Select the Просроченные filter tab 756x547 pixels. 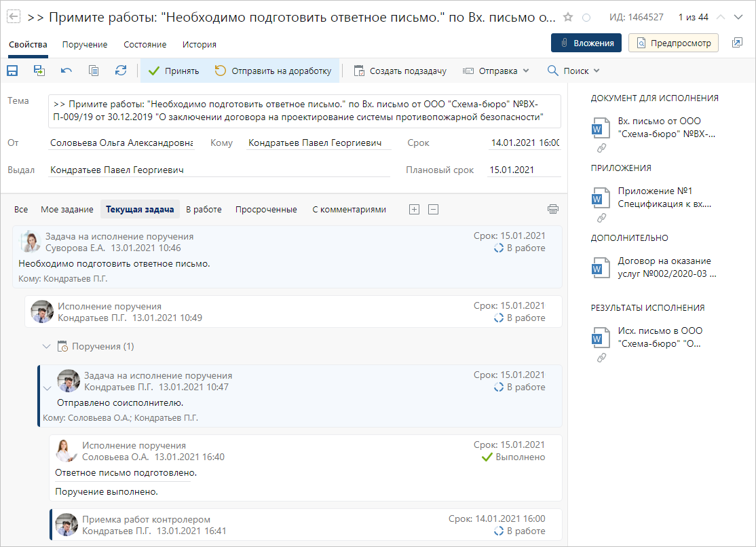(x=266, y=209)
